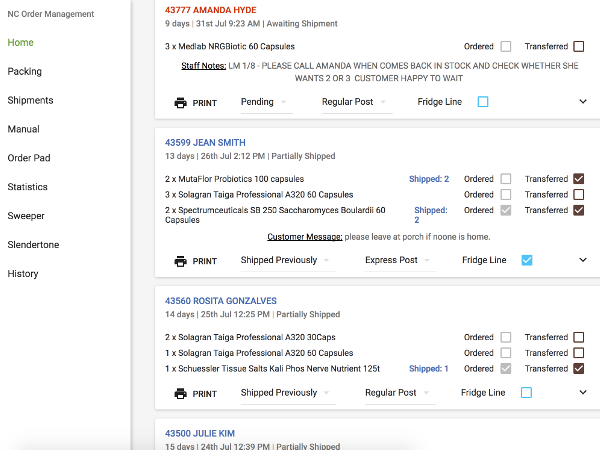Untick Transferred for Spectrumceuticals SB 250
This screenshot has height=450, width=600.
pyautogui.click(x=579, y=210)
